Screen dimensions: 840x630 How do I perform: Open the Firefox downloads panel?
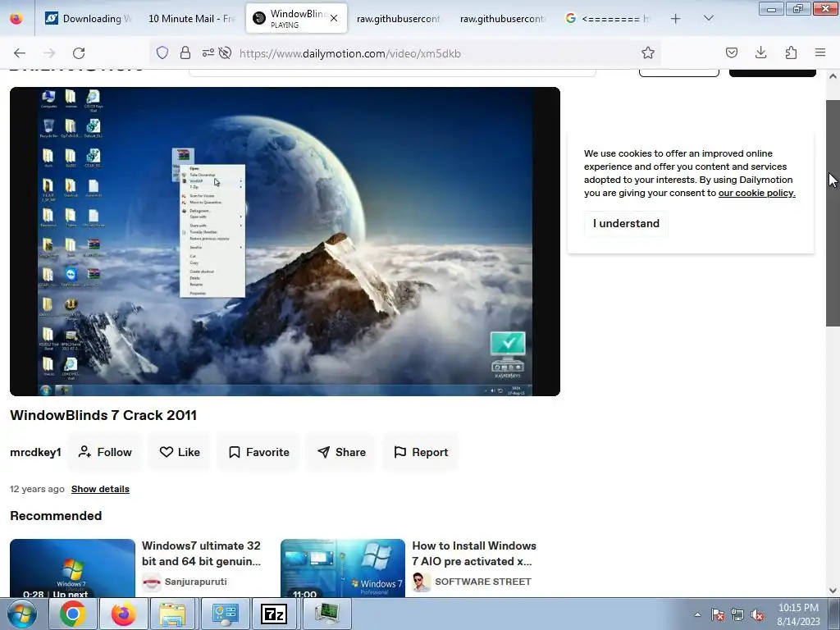(x=760, y=52)
